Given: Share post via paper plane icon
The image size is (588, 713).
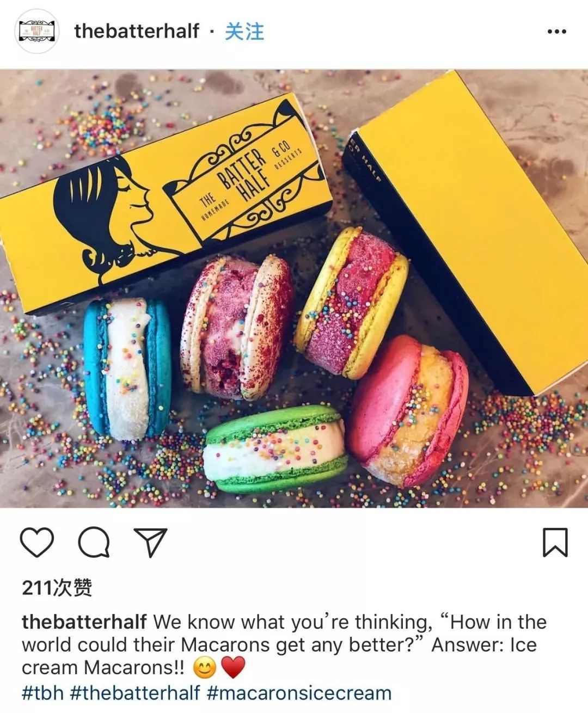Looking at the screenshot, I should (150, 542).
